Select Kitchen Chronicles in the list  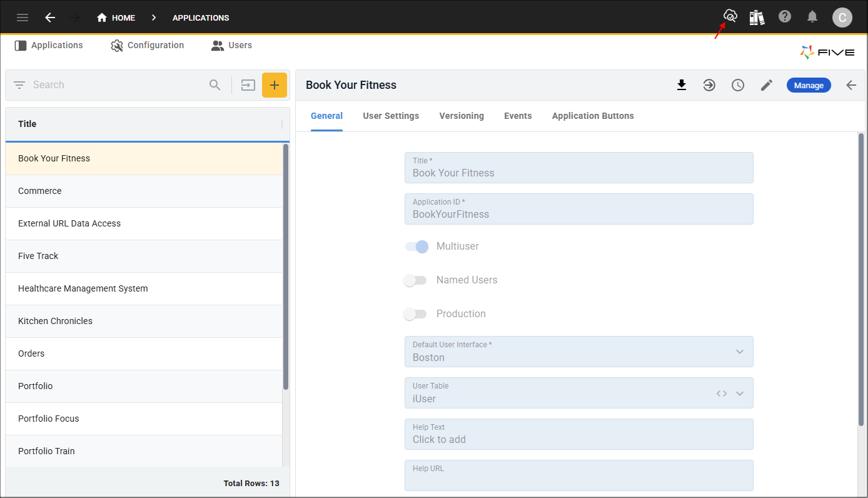click(55, 321)
